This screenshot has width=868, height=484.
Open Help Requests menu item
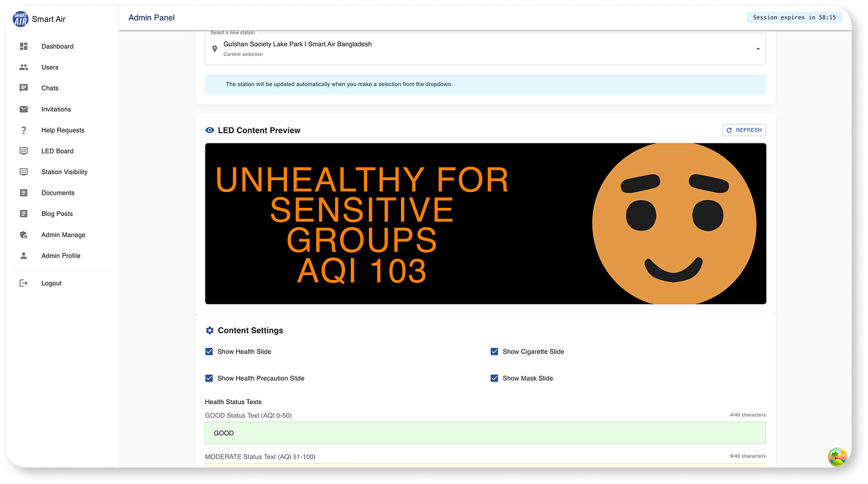click(x=62, y=130)
